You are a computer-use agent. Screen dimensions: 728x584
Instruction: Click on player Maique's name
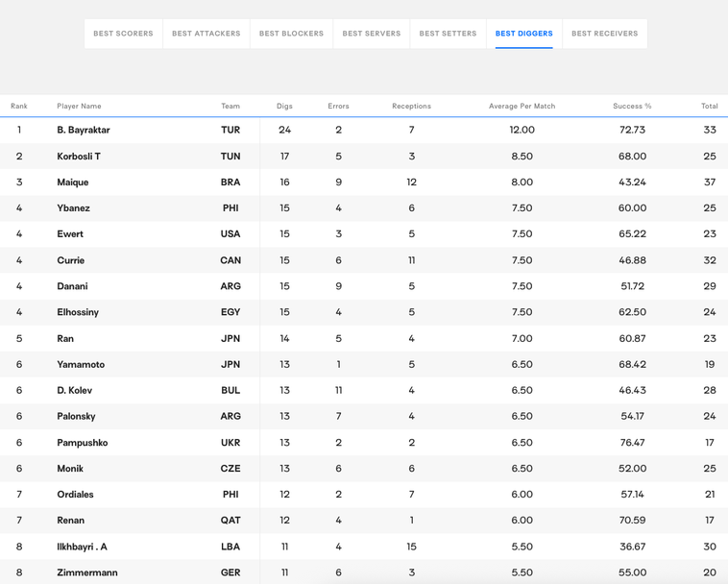tap(73, 182)
